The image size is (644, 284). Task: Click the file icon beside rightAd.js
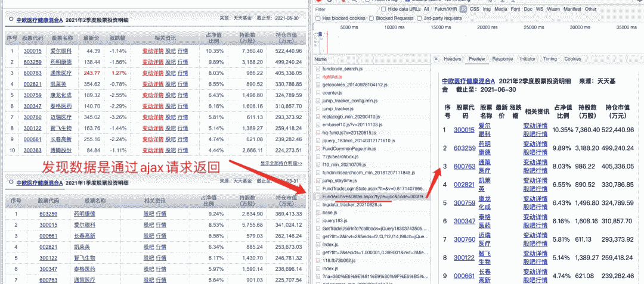318,77
